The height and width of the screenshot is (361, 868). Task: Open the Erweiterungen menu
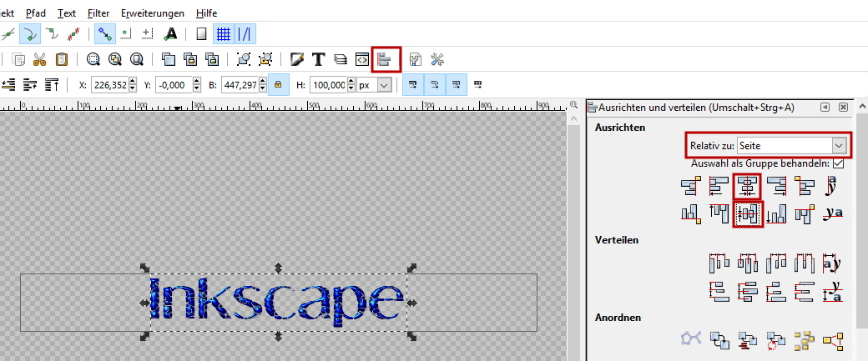coord(152,13)
